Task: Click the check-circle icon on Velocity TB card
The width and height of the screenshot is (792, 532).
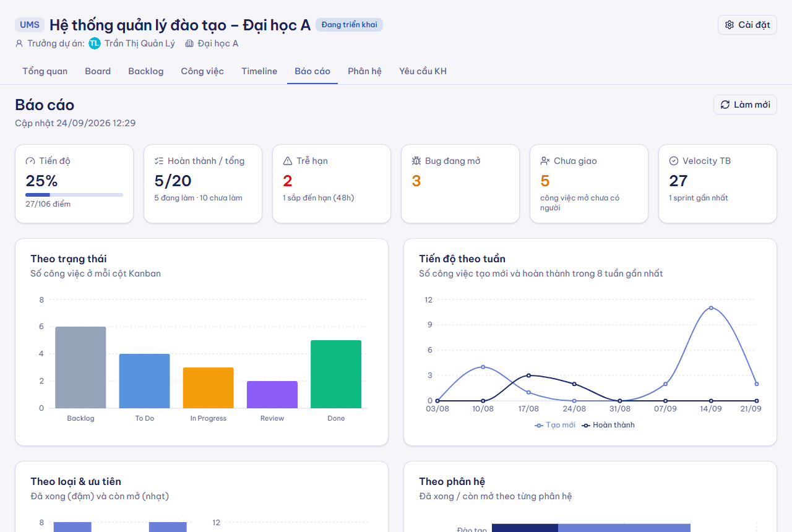Action: coord(674,161)
